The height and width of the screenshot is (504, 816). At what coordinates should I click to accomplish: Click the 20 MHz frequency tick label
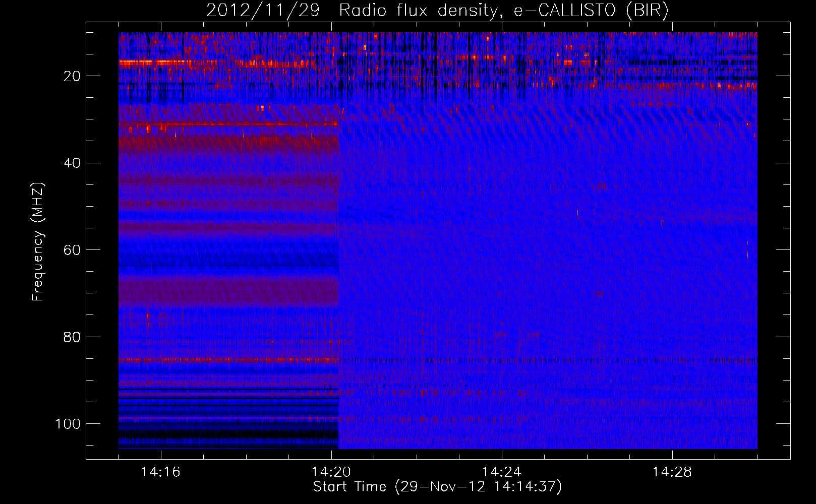pyautogui.click(x=72, y=76)
